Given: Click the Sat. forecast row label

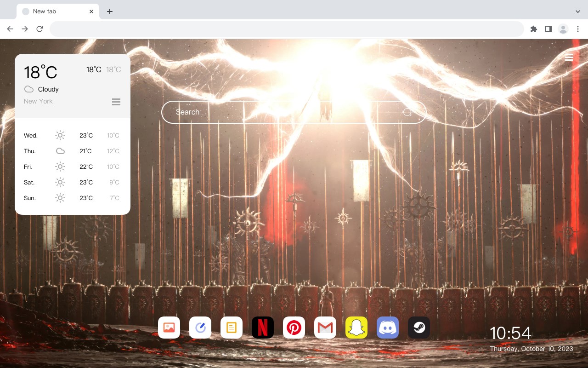Looking at the screenshot, I should tap(29, 182).
